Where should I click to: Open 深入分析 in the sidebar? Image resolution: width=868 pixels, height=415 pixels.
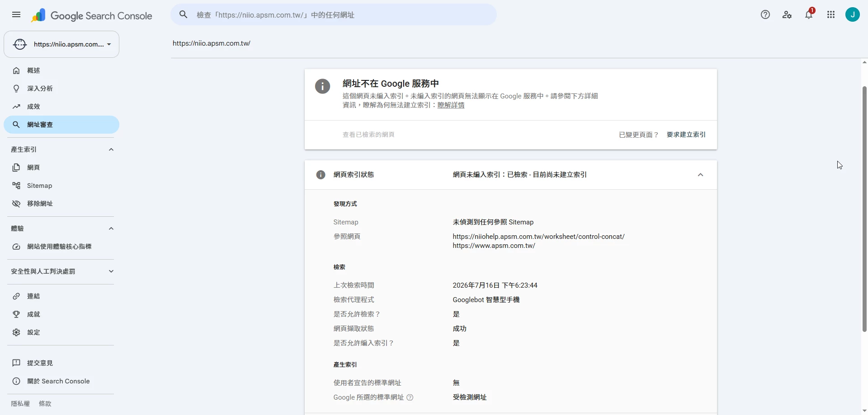tap(61, 89)
